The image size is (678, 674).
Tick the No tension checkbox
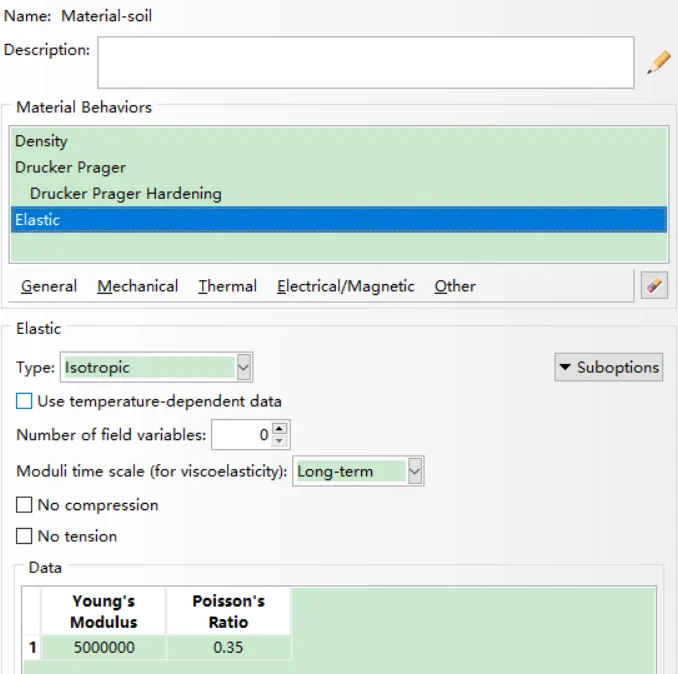pyautogui.click(x=24, y=536)
